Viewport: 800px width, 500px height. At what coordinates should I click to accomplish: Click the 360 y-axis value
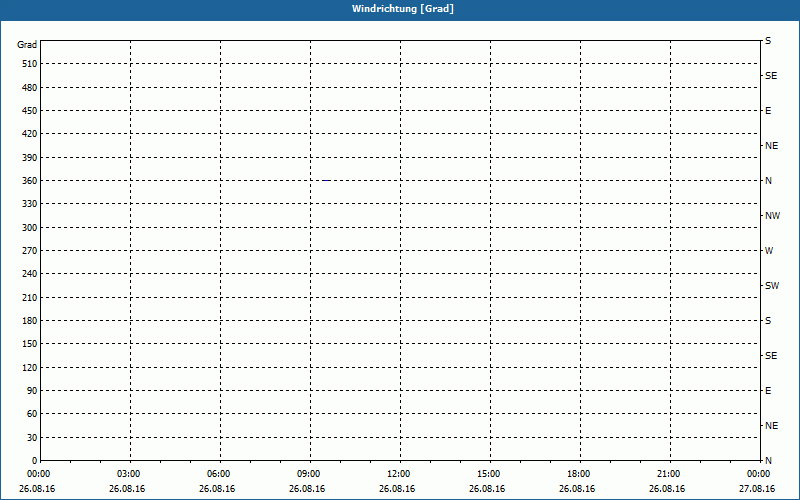[30, 181]
